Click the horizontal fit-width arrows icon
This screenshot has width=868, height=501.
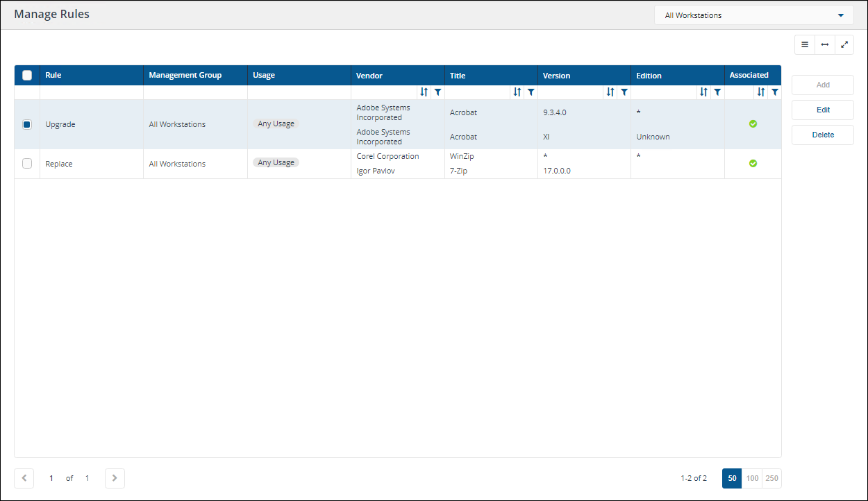(824, 44)
